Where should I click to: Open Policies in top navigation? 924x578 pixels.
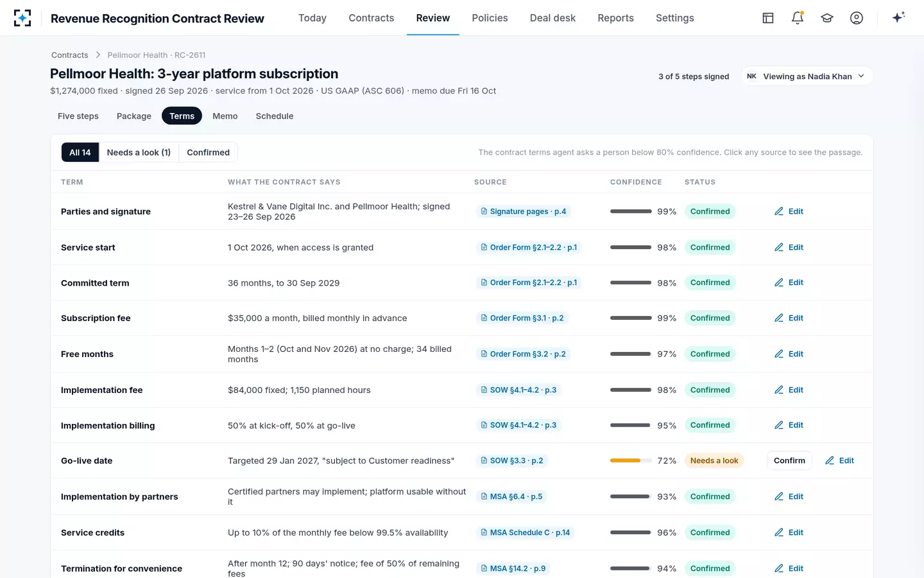pos(490,18)
